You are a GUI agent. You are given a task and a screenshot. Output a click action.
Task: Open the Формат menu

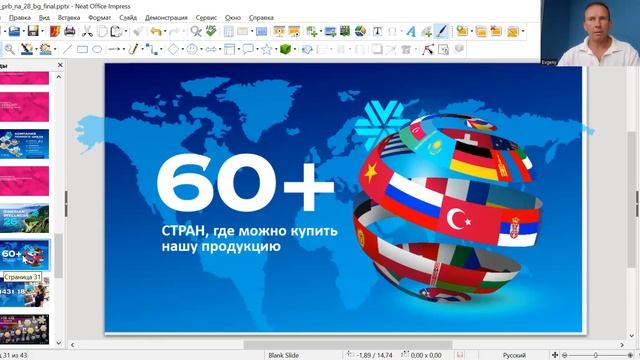[100, 18]
